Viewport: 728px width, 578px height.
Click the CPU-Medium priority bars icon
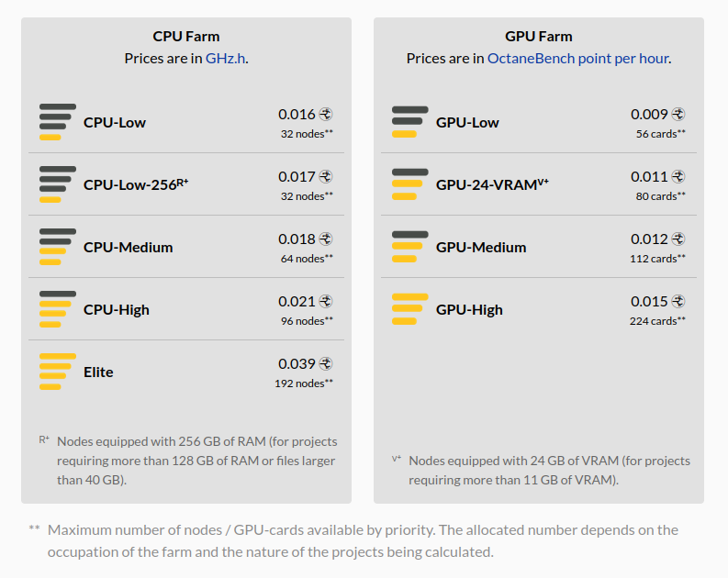point(58,247)
